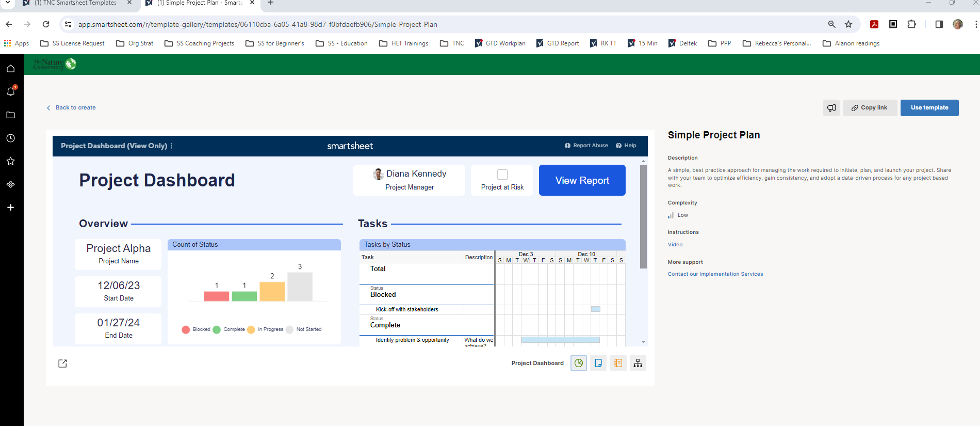980x426 pixels.
Task: Click the zoom magnifier icon in address bar
Action: (831, 24)
